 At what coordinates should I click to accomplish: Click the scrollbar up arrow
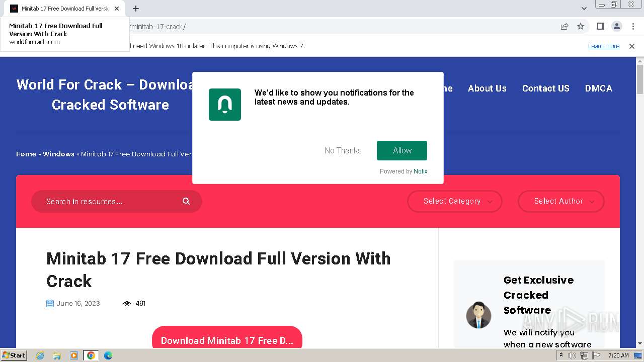[640, 61]
